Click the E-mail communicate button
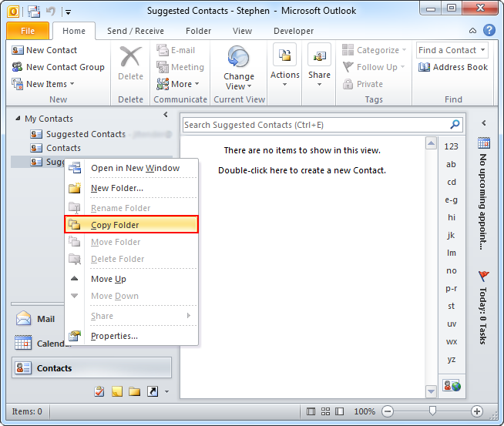Screen dimensions: 504x426 coord(176,50)
